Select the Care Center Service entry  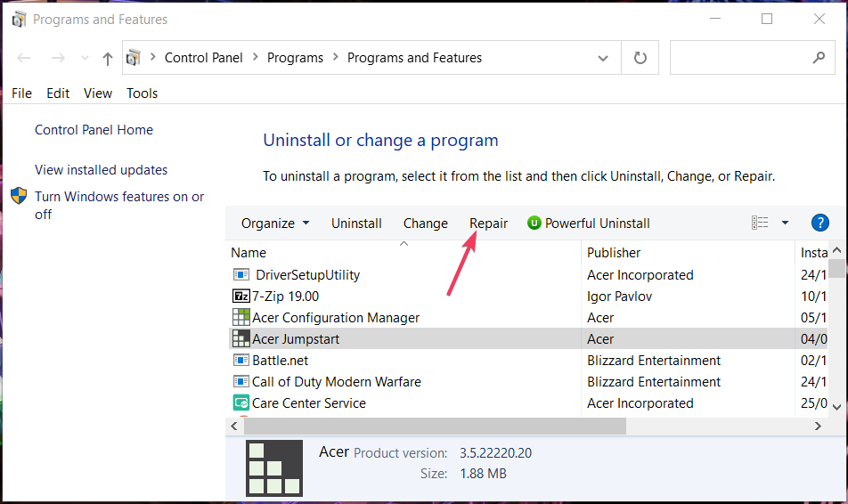[x=309, y=402]
